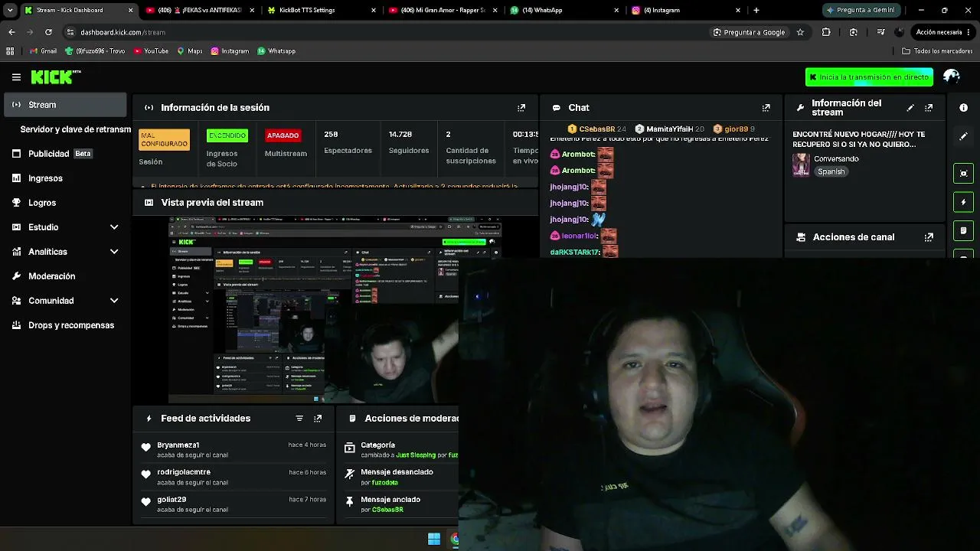Focus the dashboard.kick.com address bar
The width and height of the screenshot is (980, 551).
click(383, 32)
